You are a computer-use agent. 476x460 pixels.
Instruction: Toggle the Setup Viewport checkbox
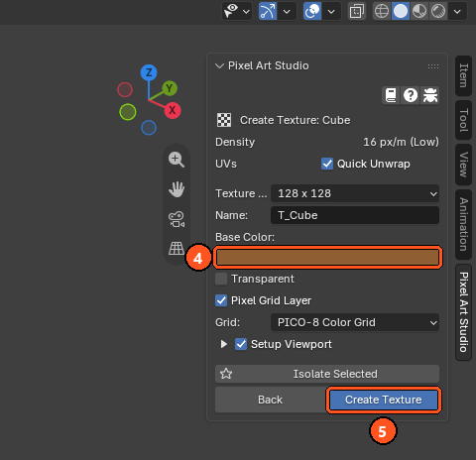click(241, 344)
